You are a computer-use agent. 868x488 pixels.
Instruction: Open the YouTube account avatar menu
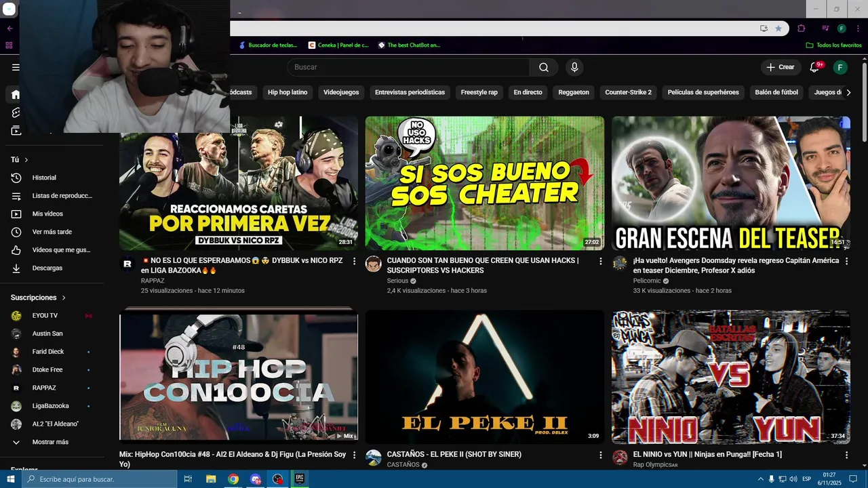click(840, 67)
